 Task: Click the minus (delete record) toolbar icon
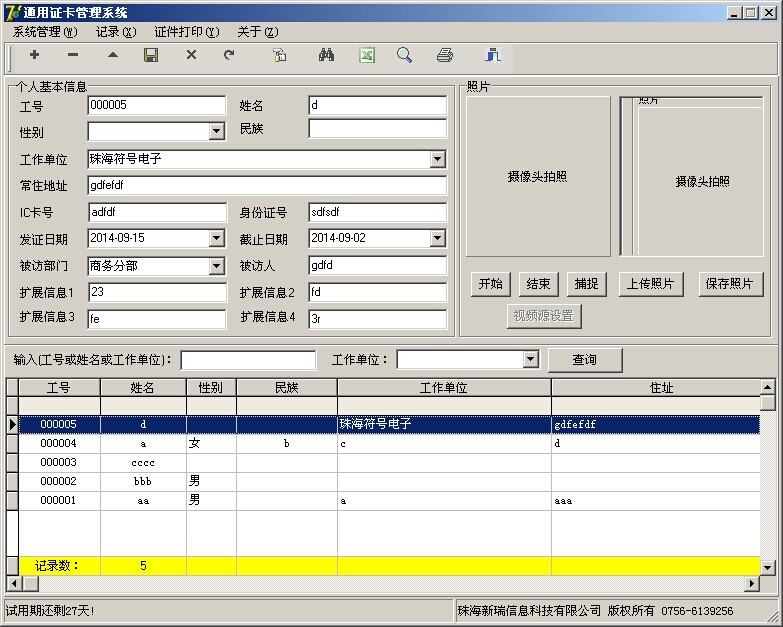pos(73,55)
